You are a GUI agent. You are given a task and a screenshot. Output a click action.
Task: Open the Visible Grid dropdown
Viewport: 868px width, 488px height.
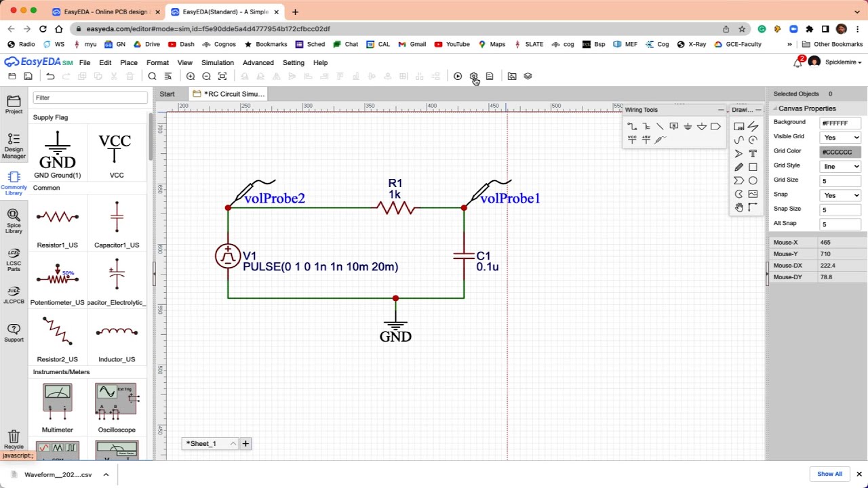(x=841, y=138)
